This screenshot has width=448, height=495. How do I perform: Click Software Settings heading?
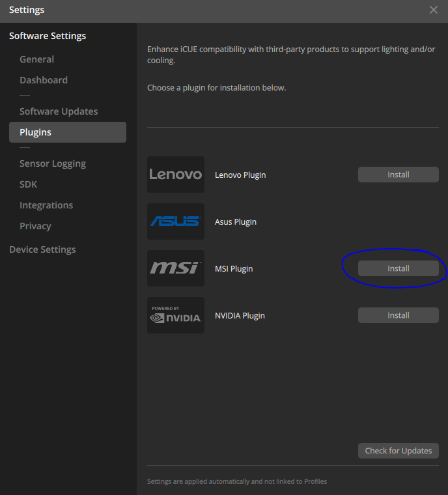(48, 36)
